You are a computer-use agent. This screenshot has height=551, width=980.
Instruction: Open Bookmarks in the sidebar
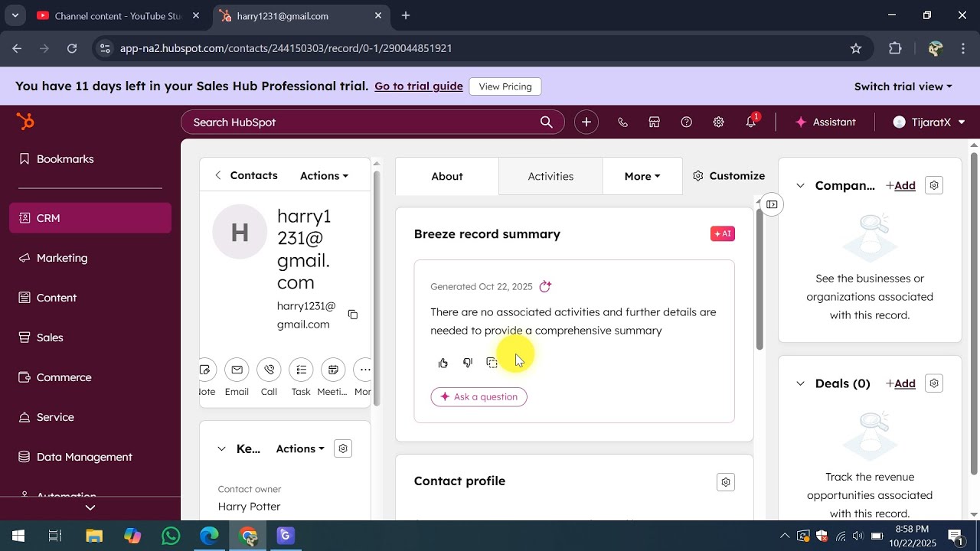coord(90,159)
